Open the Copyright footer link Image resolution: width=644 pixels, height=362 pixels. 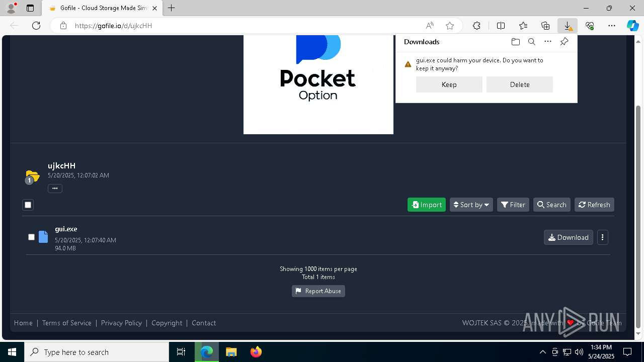[x=167, y=323]
